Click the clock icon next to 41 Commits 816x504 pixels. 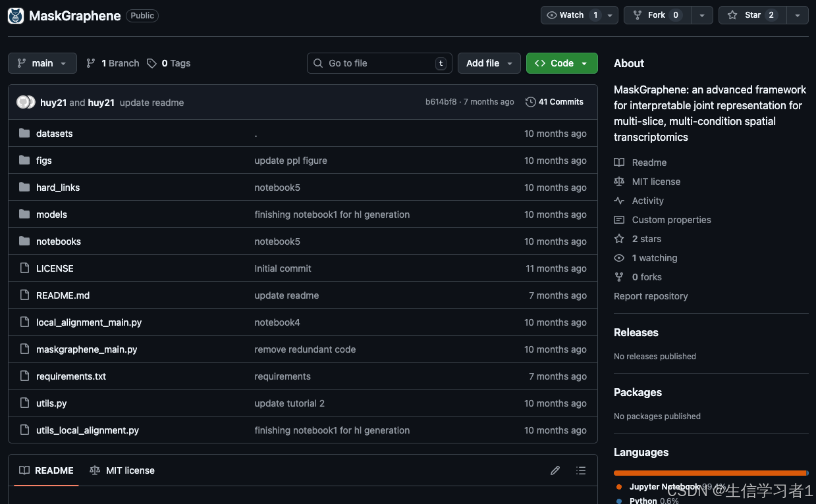click(530, 102)
